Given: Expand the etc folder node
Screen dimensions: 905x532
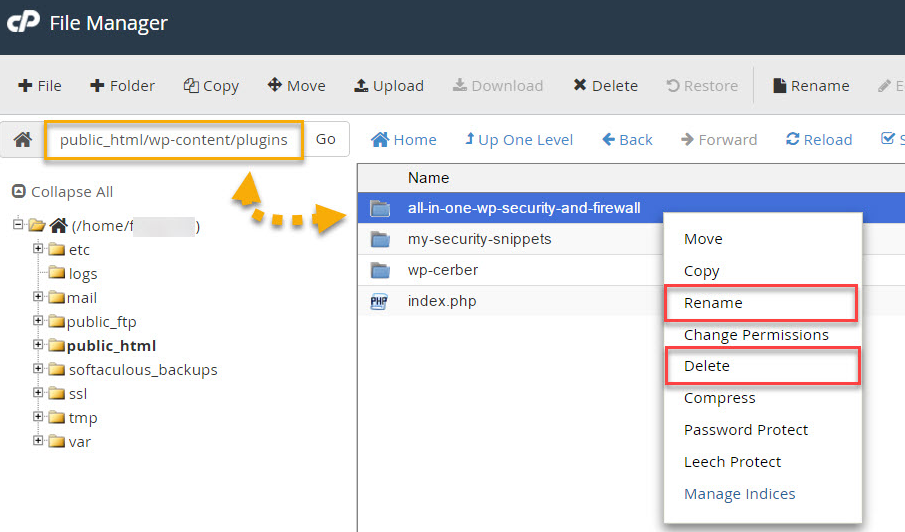Looking at the screenshot, I should [38, 249].
